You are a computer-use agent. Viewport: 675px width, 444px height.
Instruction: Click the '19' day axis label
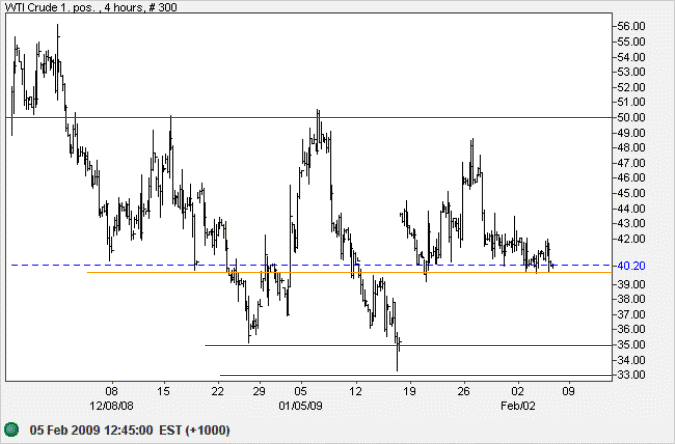click(x=409, y=391)
